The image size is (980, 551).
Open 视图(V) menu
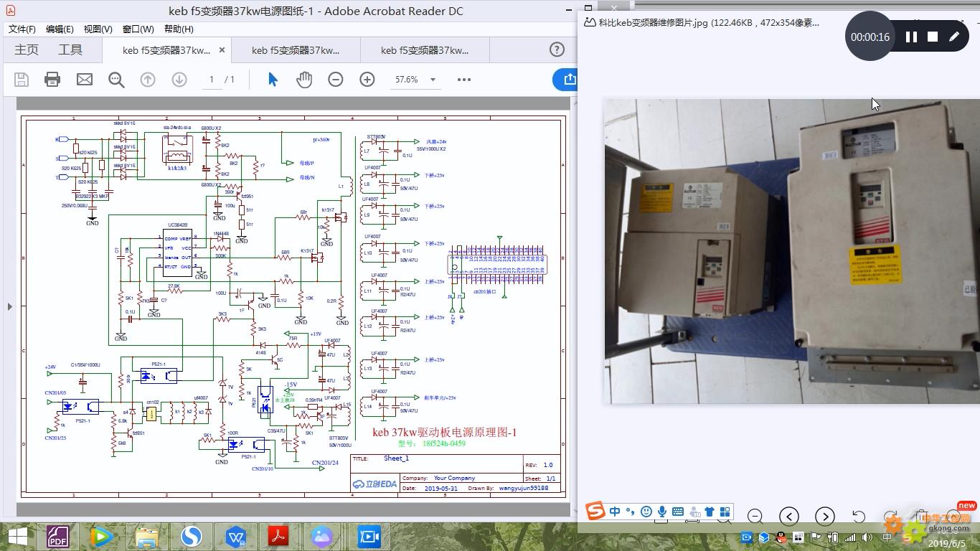tap(98, 29)
